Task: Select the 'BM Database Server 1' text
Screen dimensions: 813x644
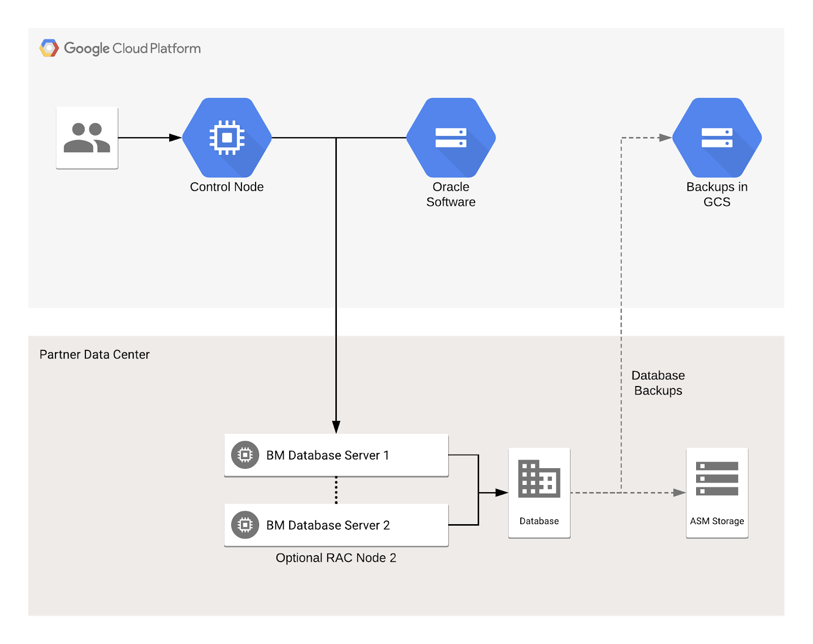Action: pyautogui.click(x=328, y=455)
